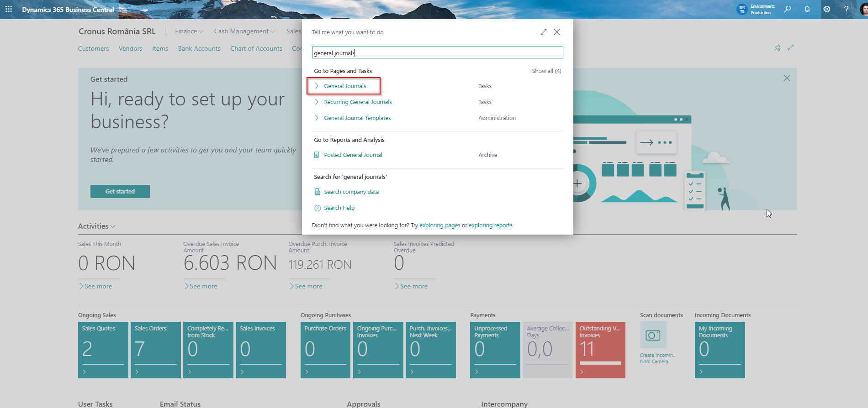
Task: Open the app launcher waffle icon
Action: tap(9, 9)
